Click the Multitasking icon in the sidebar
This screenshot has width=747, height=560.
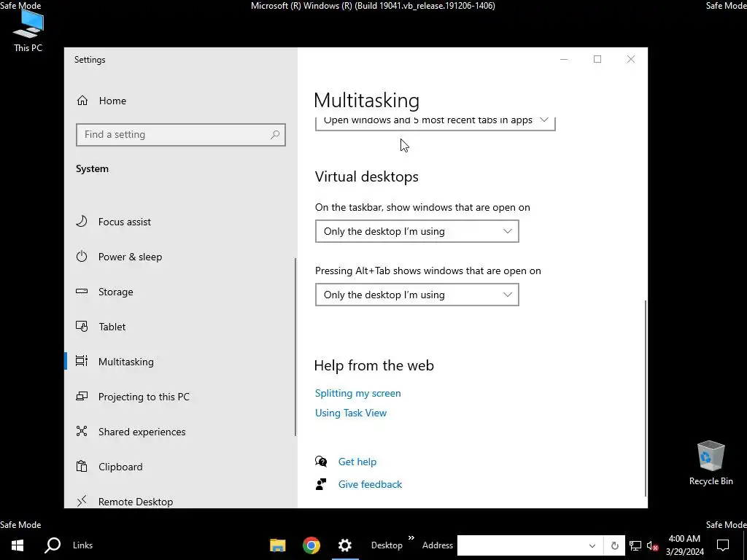tap(82, 362)
